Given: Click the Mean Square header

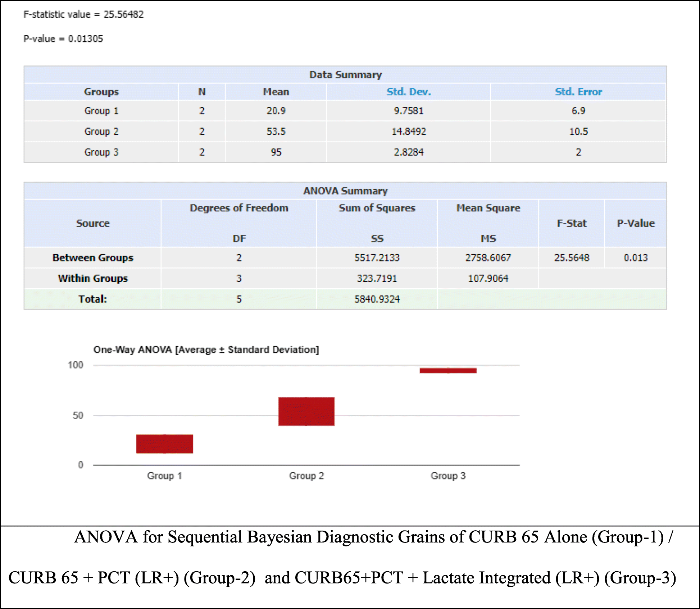Looking at the screenshot, I should (488, 208).
